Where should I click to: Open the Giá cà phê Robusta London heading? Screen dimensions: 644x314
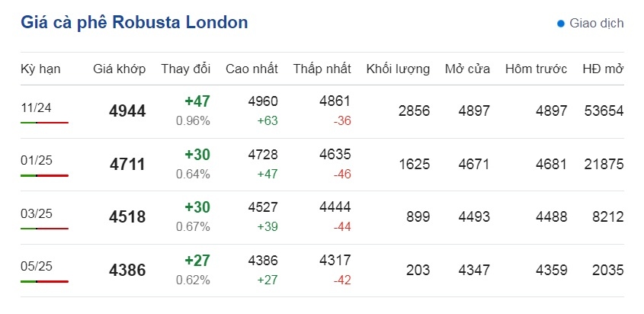coord(134,23)
